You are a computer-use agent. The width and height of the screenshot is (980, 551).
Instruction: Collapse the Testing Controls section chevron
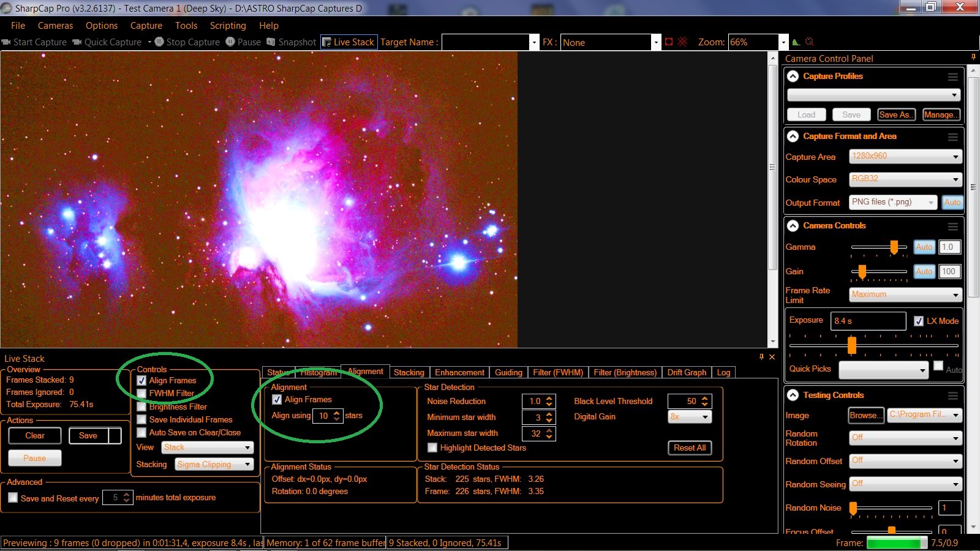click(793, 395)
